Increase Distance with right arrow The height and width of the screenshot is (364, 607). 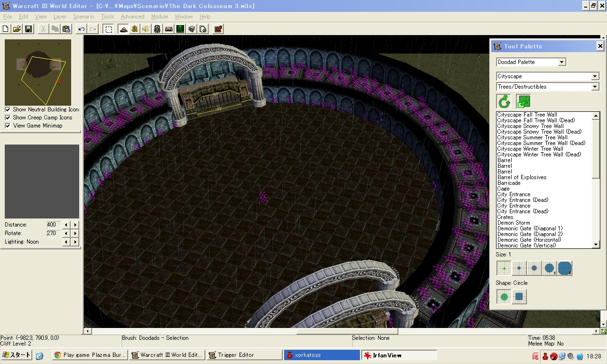pos(75,225)
